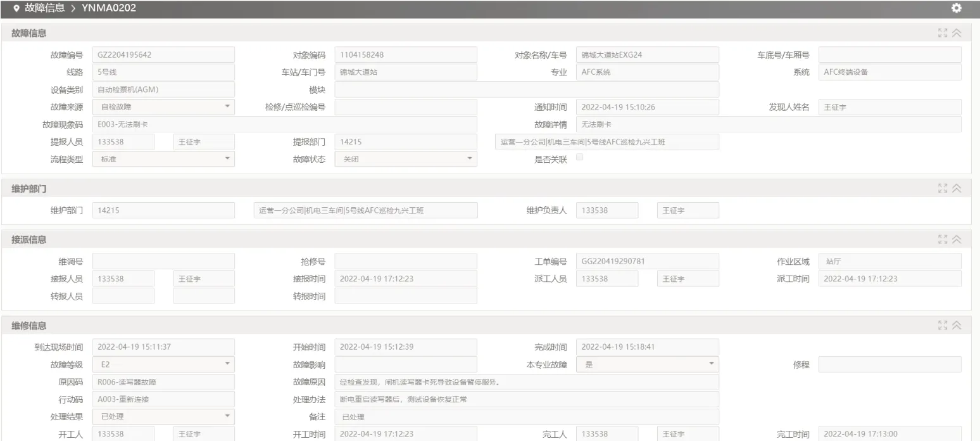Click the empty 转报时间 field
Image resolution: width=980 pixels, height=441 pixels.
[406, 296]
